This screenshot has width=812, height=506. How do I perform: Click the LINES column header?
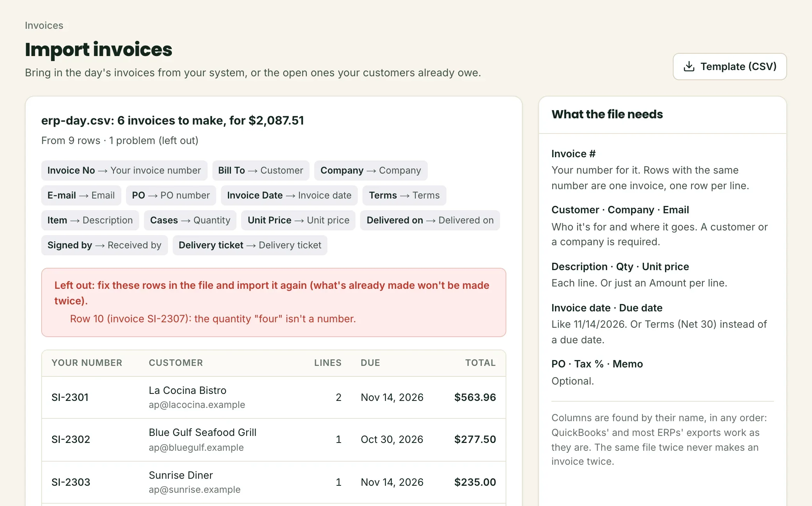(x=328, y=363)
